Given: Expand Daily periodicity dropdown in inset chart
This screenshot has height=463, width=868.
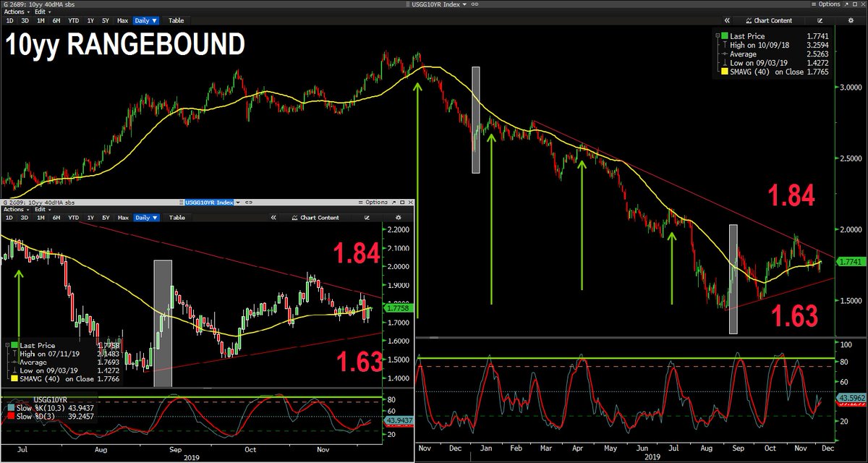Looking at the screenshot, I should (x=147, y=218).
